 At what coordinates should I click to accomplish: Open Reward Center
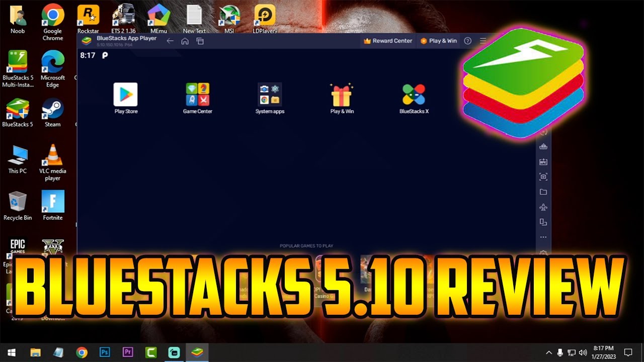[x=388, y=41]
